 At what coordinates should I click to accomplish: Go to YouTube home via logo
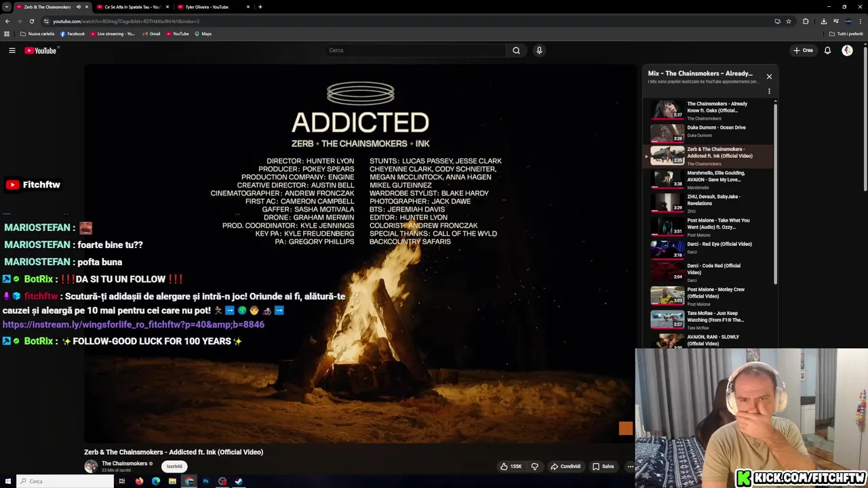[41, 50]
